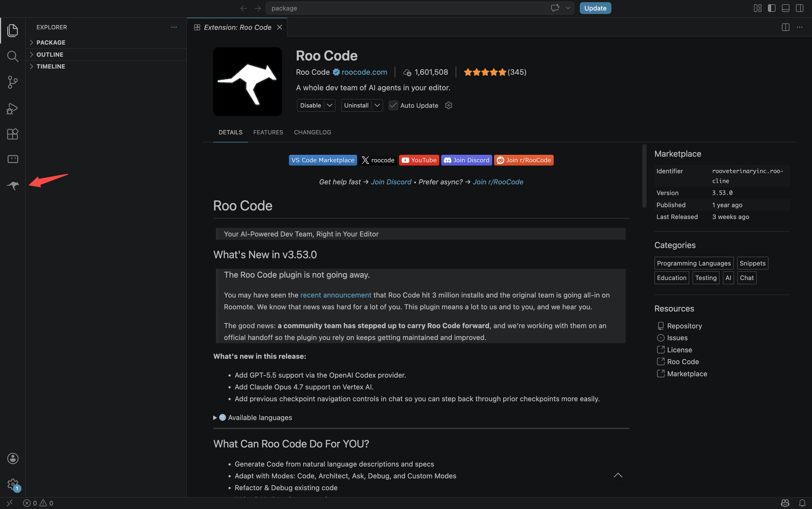Split the editor to the right
The width and height of the screenshot is (812, 509).
pyautogui.click(x=785, y=27)
